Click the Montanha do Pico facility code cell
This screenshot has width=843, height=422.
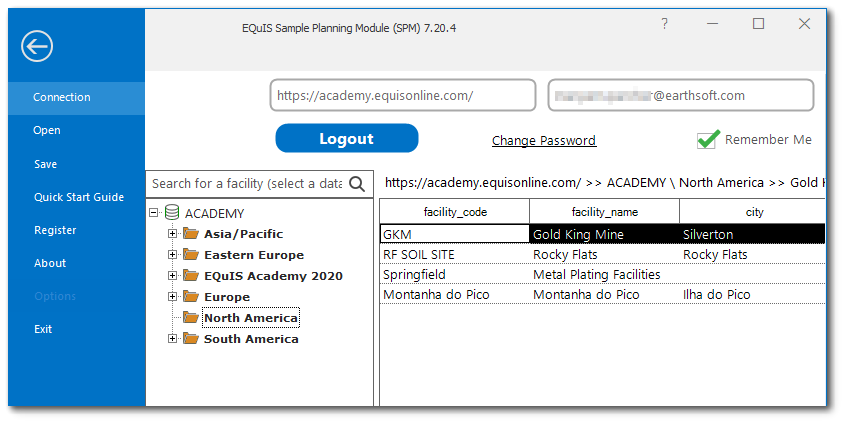coord(455,295)
